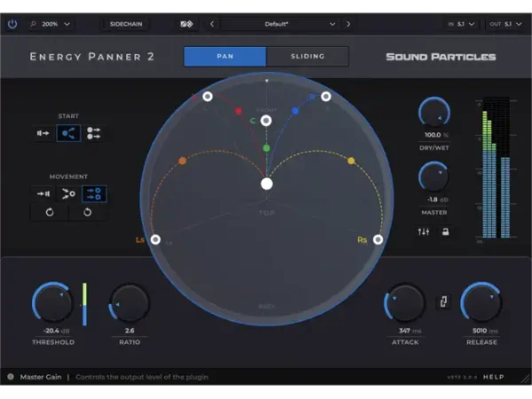The image size is (532, 399).
Task: Open the Default preset dropdown
Action: click(278, 24)
